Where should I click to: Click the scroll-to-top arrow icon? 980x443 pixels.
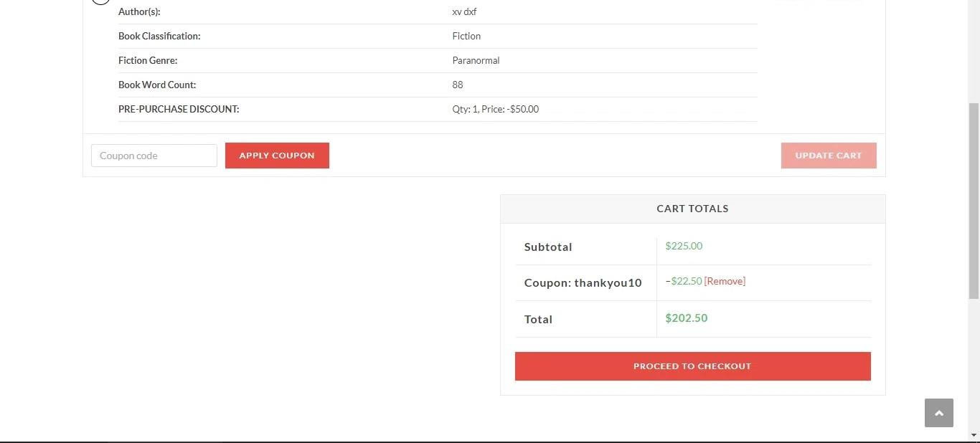pos(938,413)
